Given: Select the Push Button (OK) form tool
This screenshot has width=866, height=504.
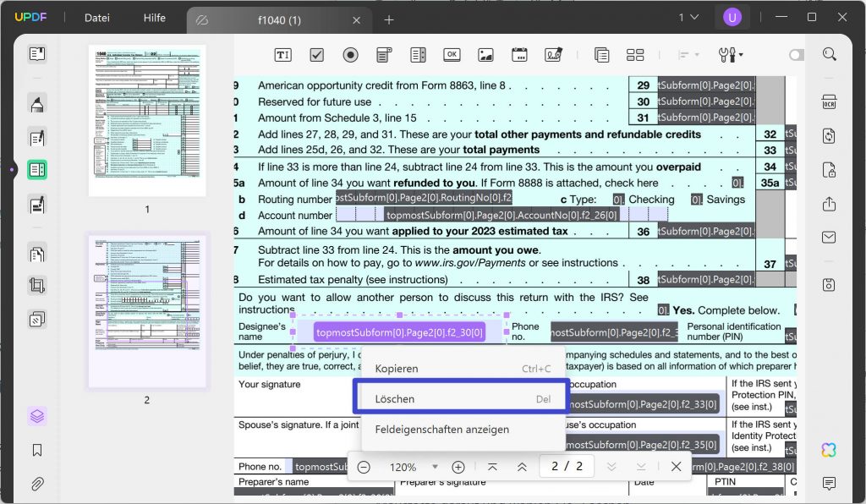Looking at the screenshot, I should click(452, 54).
